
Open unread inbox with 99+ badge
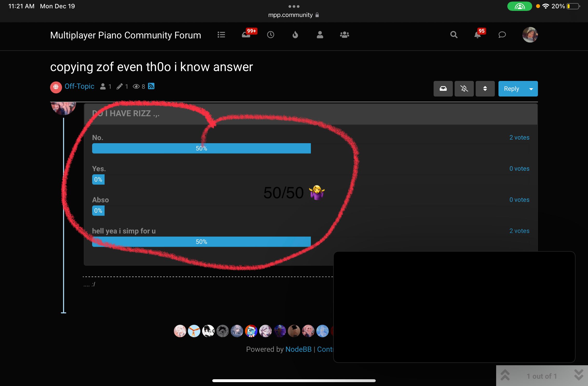pos(247,35)
